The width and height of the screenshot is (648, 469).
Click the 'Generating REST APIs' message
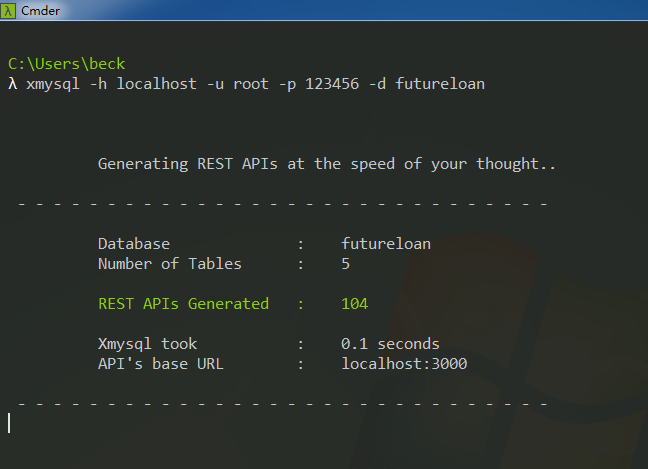[327, 163]
